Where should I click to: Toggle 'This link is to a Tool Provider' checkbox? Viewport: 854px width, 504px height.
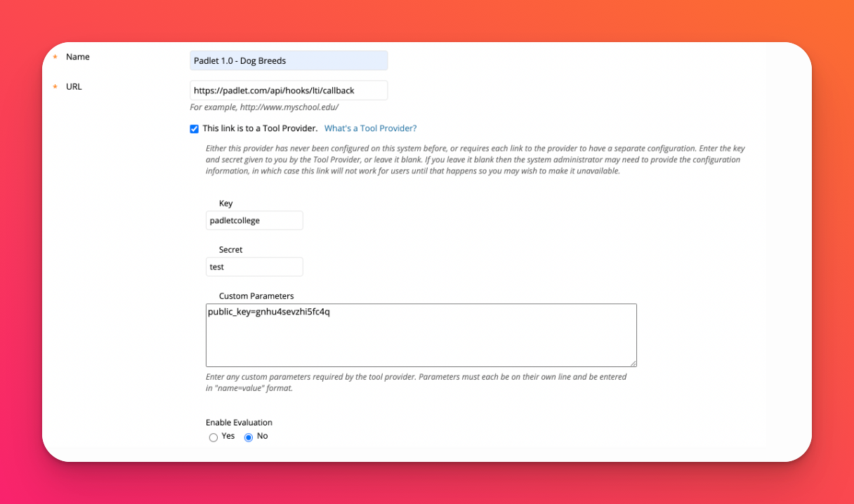click(x=195, y=129)
